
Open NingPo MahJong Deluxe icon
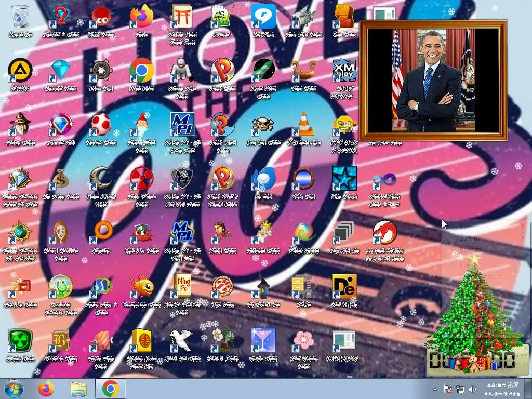coord(182,287)
